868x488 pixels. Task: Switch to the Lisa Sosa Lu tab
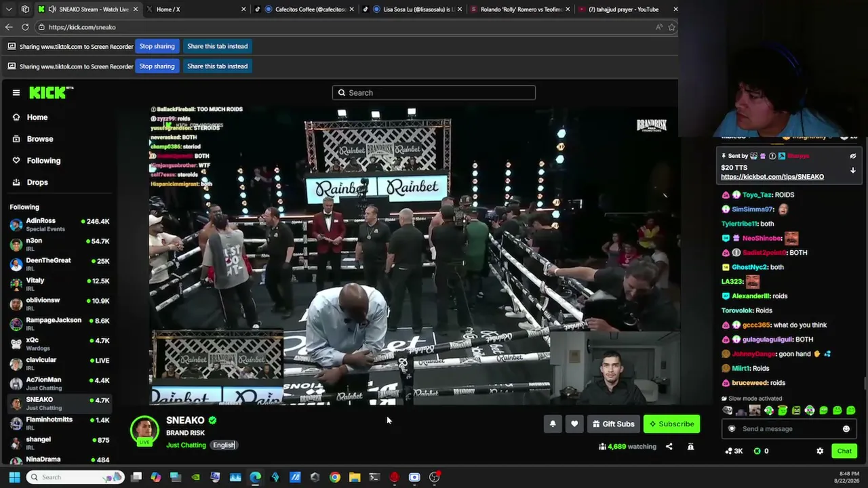click(x=412, y=9)
